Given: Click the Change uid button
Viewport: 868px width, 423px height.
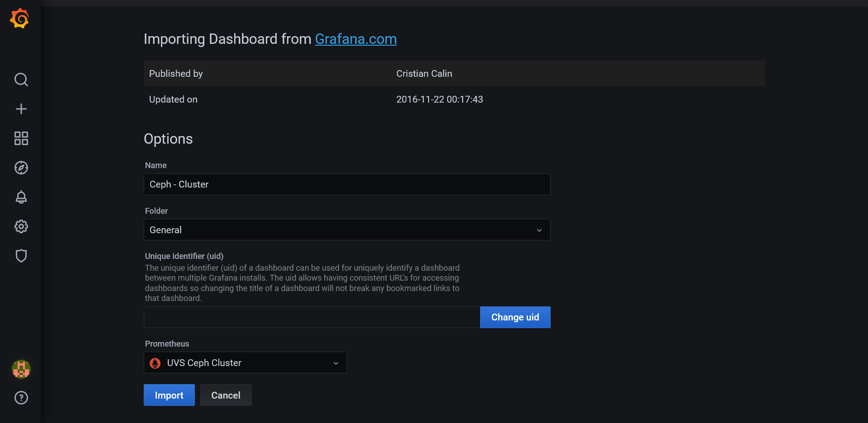Looking at the screenshot, I should (515, 317).
